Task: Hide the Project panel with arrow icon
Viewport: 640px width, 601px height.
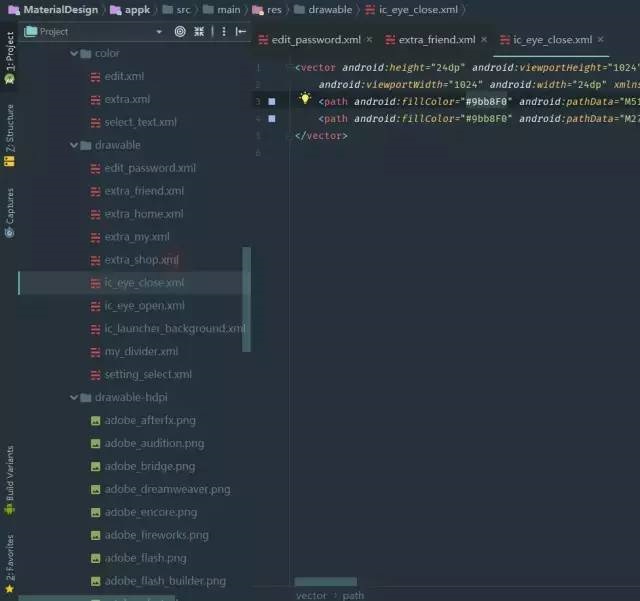Action: point(241,31)
